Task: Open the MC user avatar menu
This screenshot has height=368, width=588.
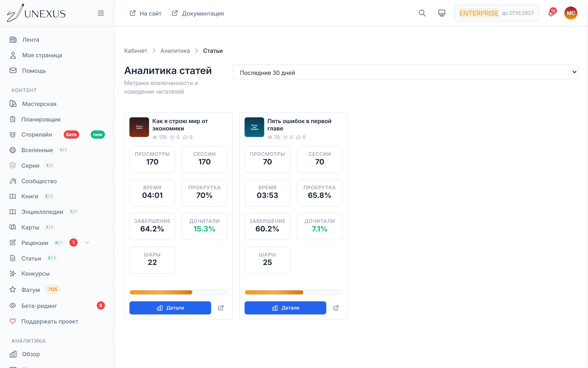Action: coord(571,13)
